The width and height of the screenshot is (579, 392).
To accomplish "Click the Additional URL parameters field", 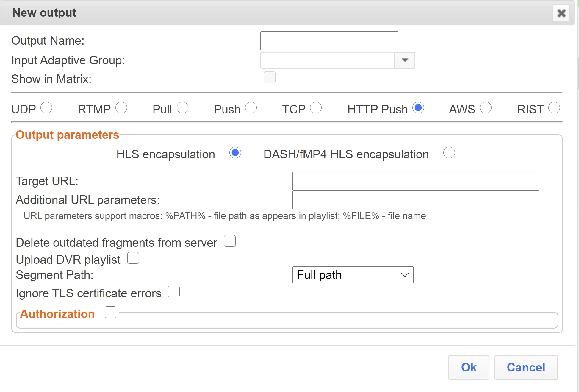I will [x=416, y=200].
